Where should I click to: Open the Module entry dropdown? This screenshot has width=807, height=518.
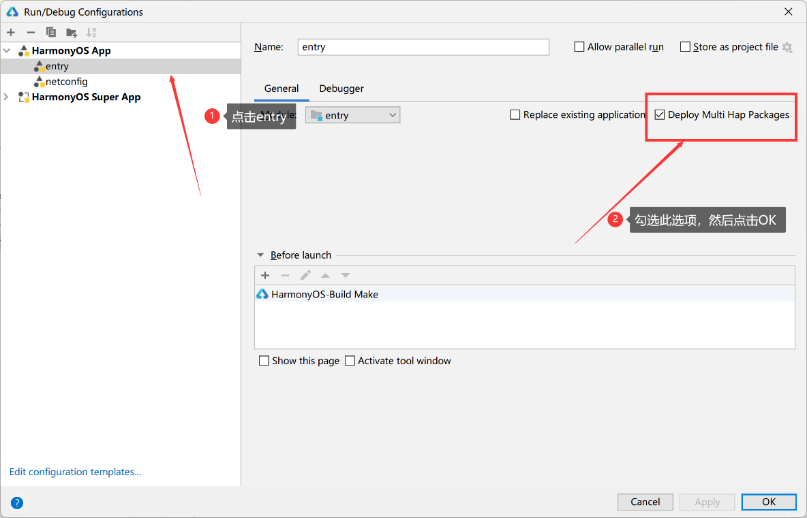tap(353, 115)
